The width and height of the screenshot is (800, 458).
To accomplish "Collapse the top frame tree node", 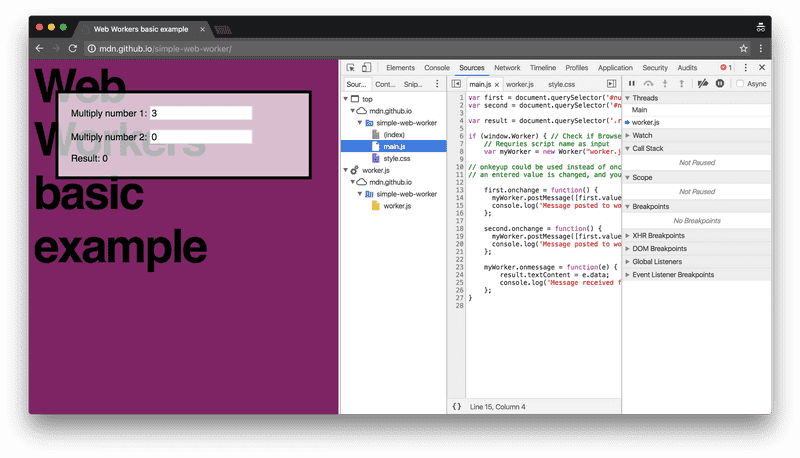I will [346, 99].
